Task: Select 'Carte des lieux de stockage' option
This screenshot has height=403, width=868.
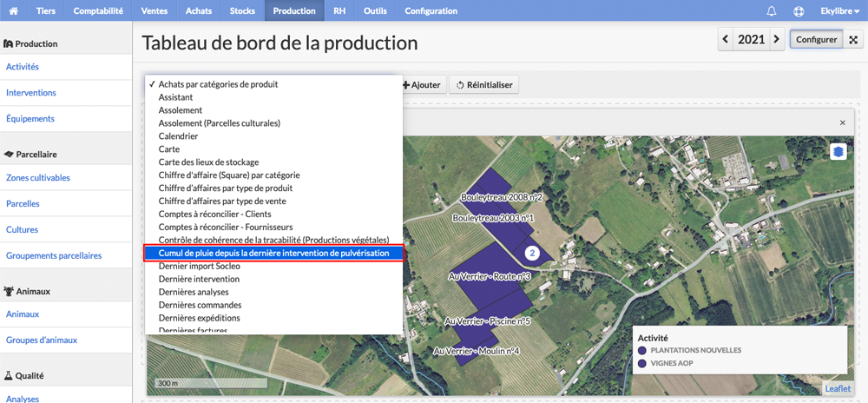Action: [x=273, y=162]
